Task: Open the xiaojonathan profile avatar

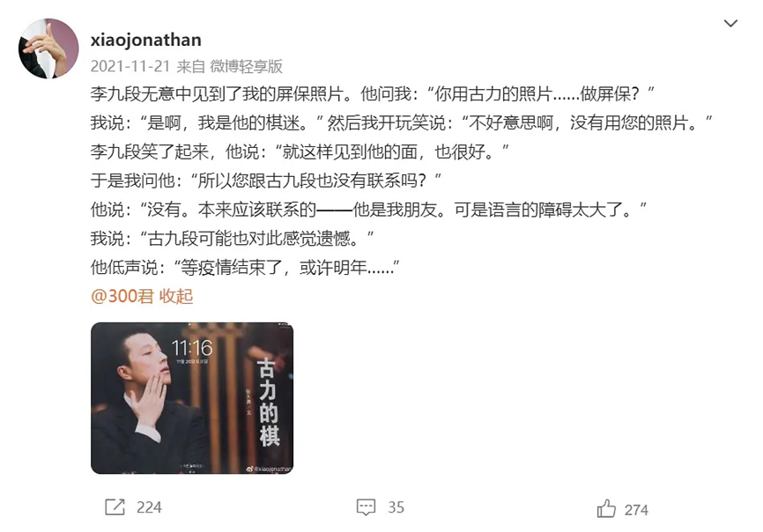Action: click(48, 48)
